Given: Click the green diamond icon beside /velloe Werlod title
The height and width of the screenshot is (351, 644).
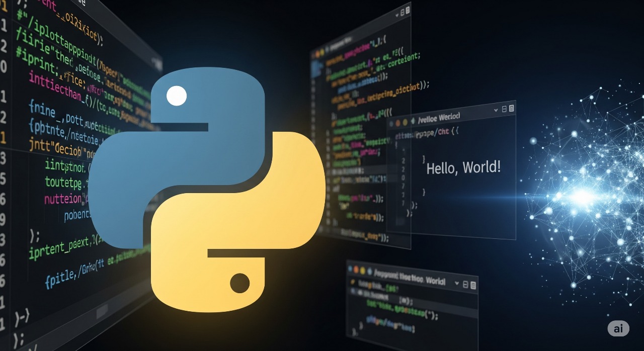Looking at the screenshot, I should click(413, 121).
